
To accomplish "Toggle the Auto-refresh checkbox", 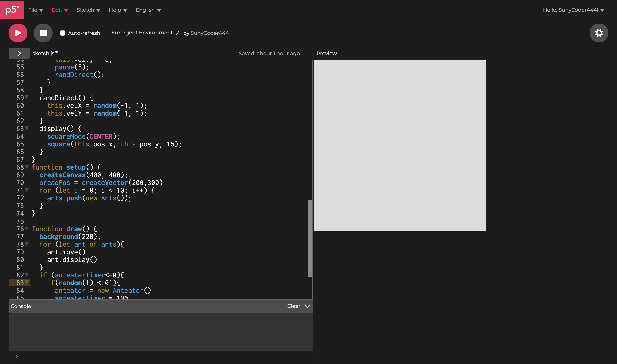I will pyautogui.click(x=63, y=33).
